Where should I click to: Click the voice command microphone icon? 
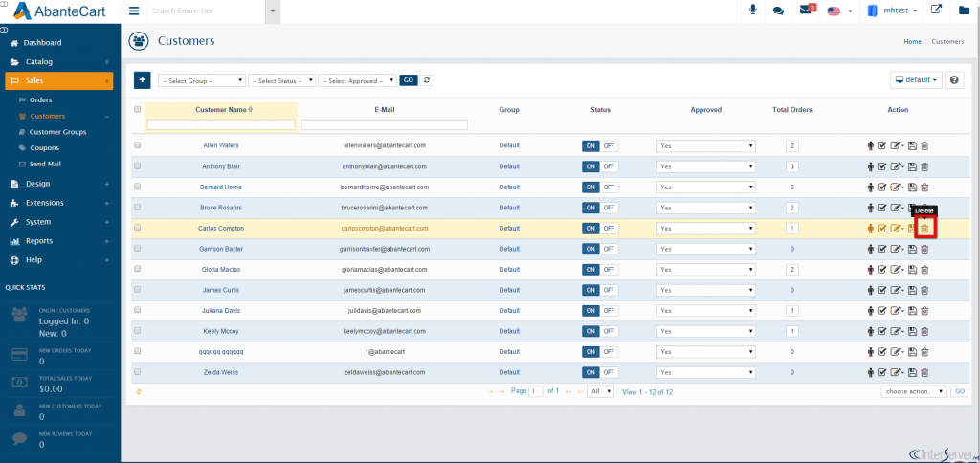[x=753, y=10]
